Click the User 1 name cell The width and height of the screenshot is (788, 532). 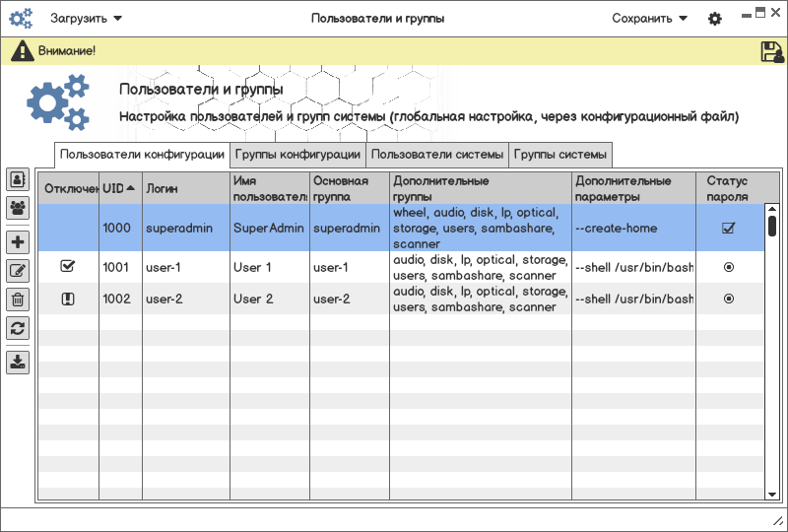pos(270,268)
